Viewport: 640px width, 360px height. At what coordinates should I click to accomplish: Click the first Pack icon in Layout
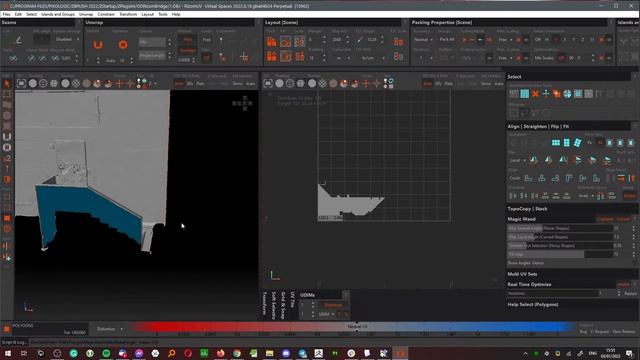[271, 41]
